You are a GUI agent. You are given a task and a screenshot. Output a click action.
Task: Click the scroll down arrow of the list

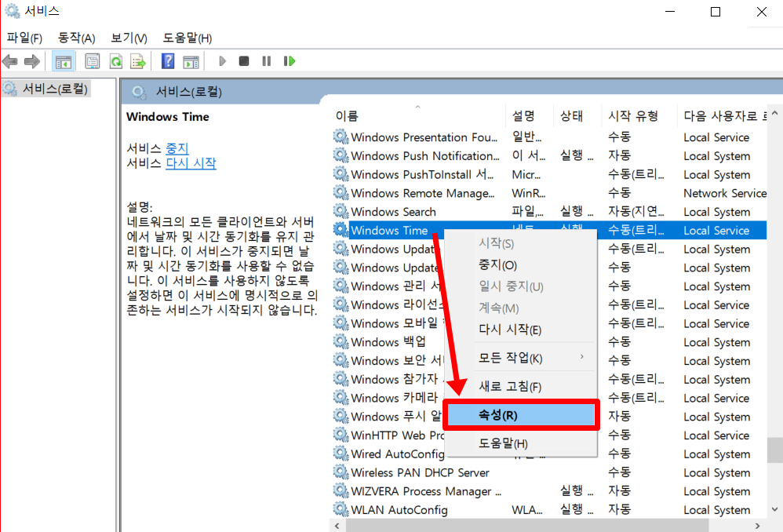[x=774, y=509]
